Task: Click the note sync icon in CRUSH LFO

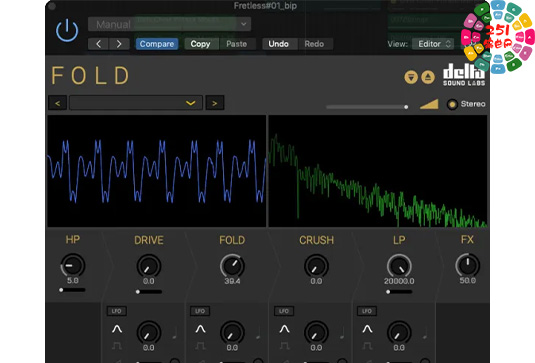Action: [342, 333]
